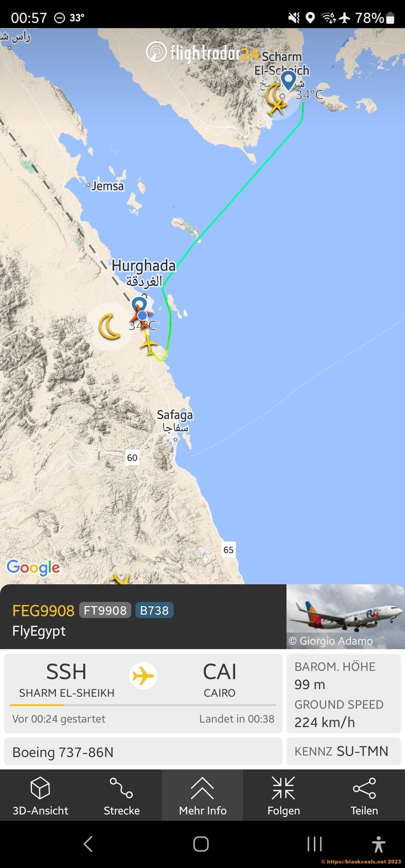Screen dimensions: 405x868
Task: Tap the Folgen follow icon
Action: click(x=283, y=796)
